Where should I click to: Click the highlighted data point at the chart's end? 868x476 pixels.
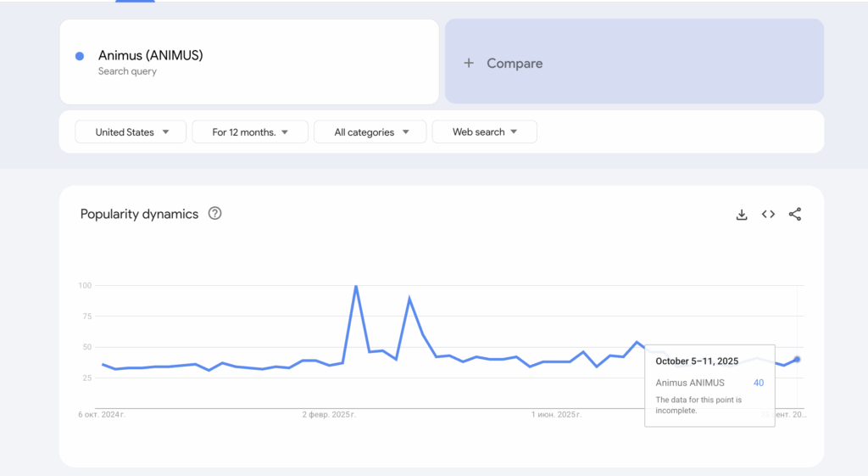tap(797, 359)
